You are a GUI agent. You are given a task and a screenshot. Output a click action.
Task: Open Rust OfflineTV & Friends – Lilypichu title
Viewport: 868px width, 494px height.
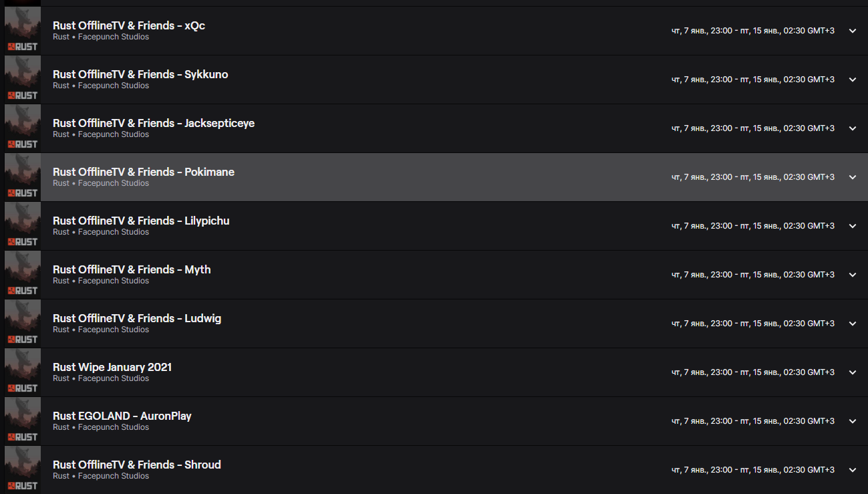(x=141, y=221)
